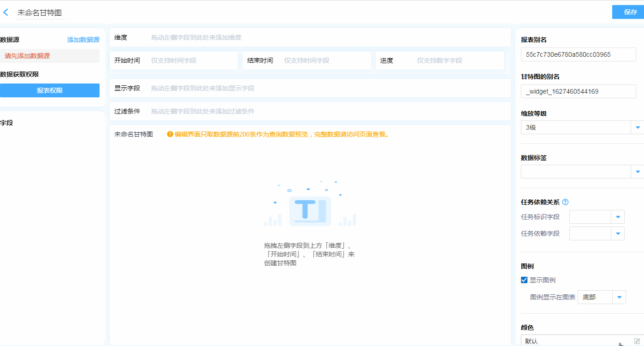Click the edit icon in color field
Viewport: 644px width, 346px height.
637,341
